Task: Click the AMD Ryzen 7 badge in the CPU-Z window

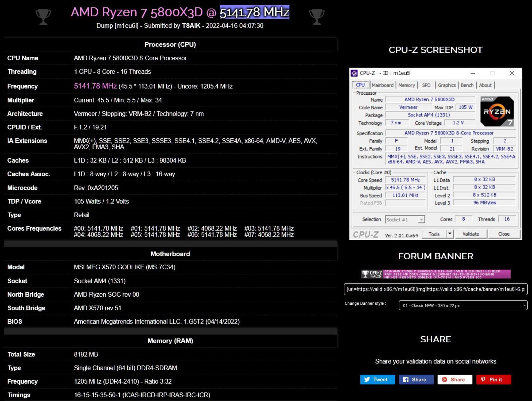Action: point(497,112)
